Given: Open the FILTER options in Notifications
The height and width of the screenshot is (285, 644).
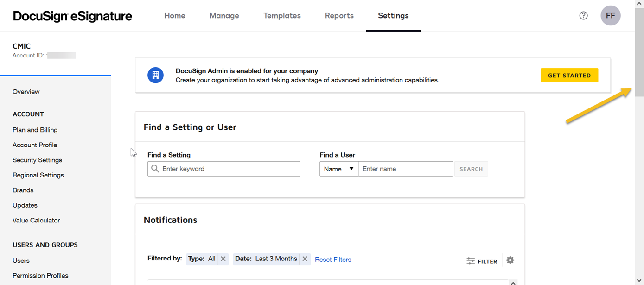Looking at the screenshot, I should tap(482, 260).
